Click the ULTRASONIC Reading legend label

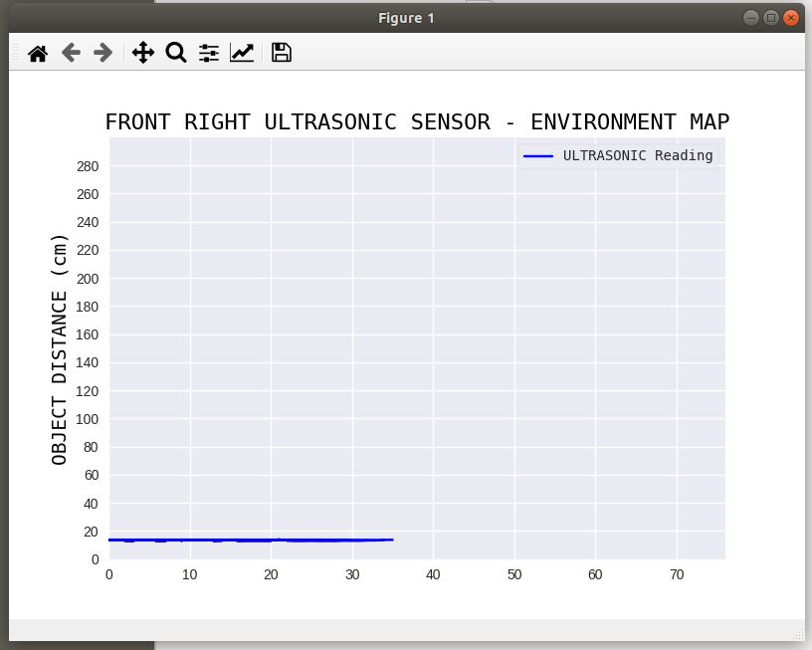pos(638,155)
